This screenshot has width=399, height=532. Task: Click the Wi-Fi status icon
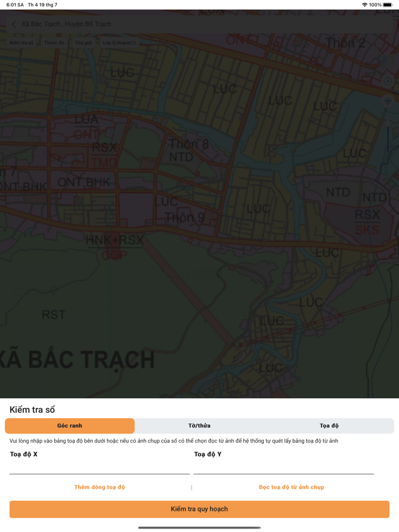(365, 5)
